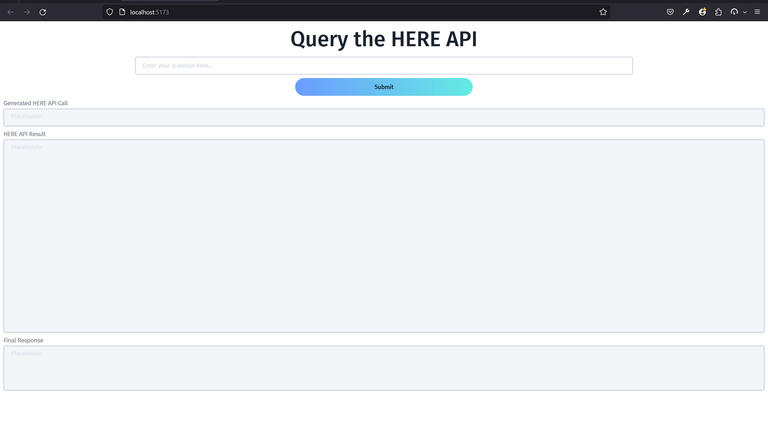Open the wrench developer tools icon

coord(686,12)
